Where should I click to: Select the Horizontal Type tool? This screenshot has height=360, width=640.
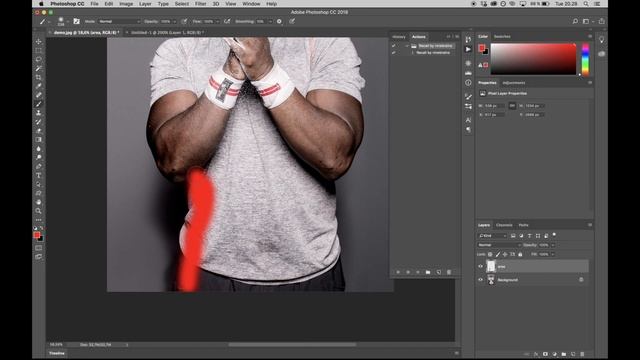[38, 176]
